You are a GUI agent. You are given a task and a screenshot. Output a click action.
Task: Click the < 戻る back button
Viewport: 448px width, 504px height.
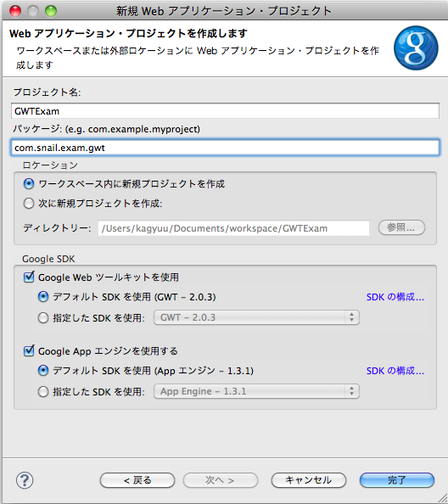(137, 480)
